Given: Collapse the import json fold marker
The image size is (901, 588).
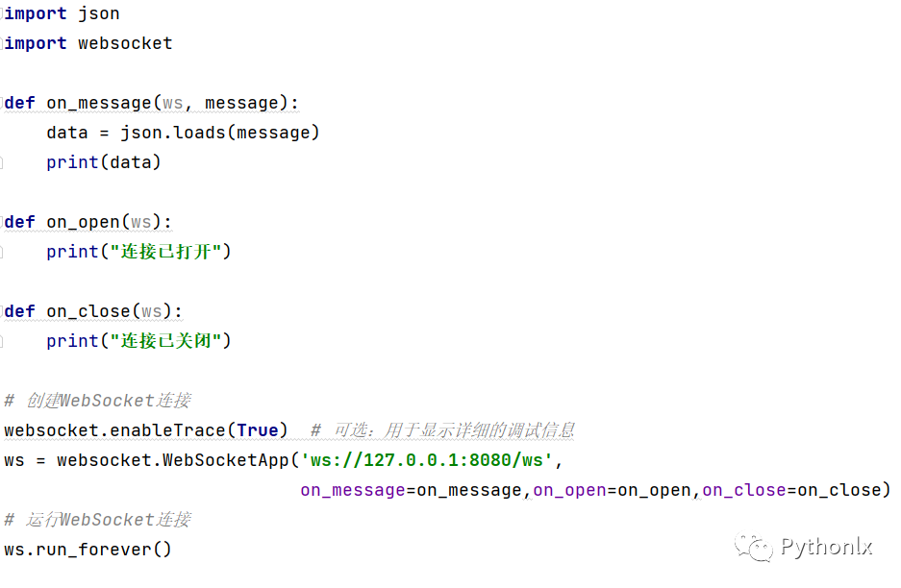Looking at the screenshot, I should pyautogui.click(x=2, y=13).
